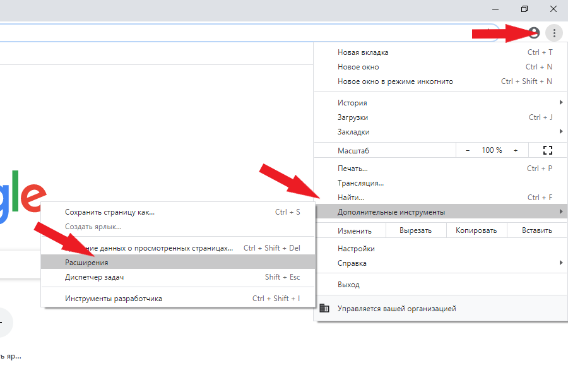Click the plus zoom-in button
Screen dimensions: 568x392
coord(515,150)
